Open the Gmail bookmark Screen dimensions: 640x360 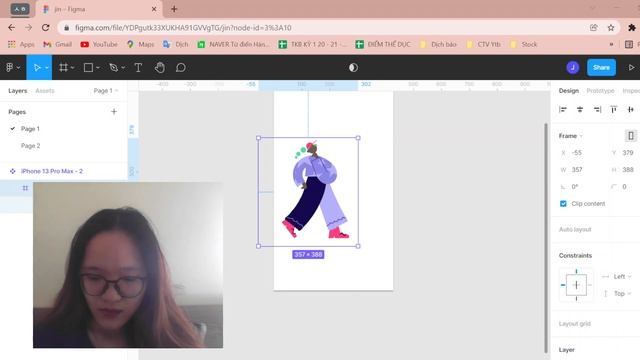click(58, 44)
